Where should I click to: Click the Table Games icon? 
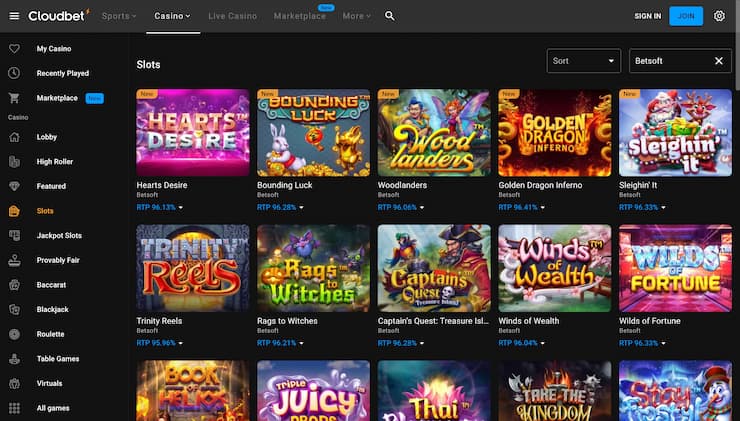pos(14,359)
